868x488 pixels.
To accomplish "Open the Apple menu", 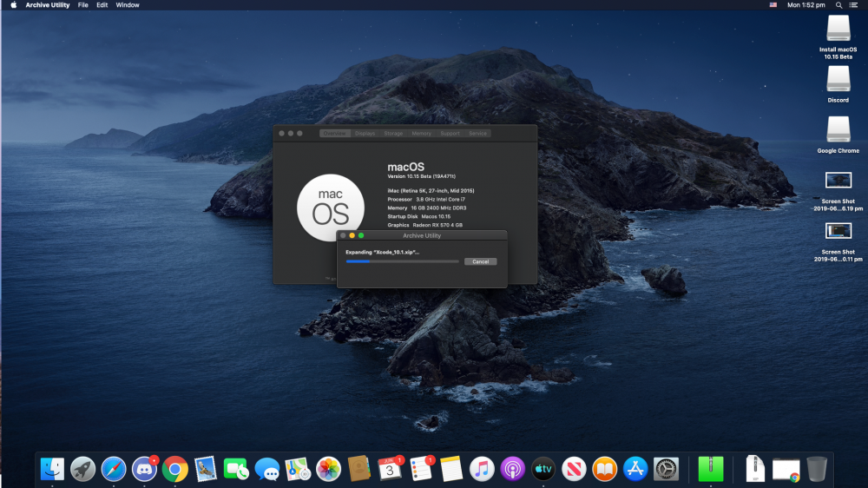I will (13, 5).
